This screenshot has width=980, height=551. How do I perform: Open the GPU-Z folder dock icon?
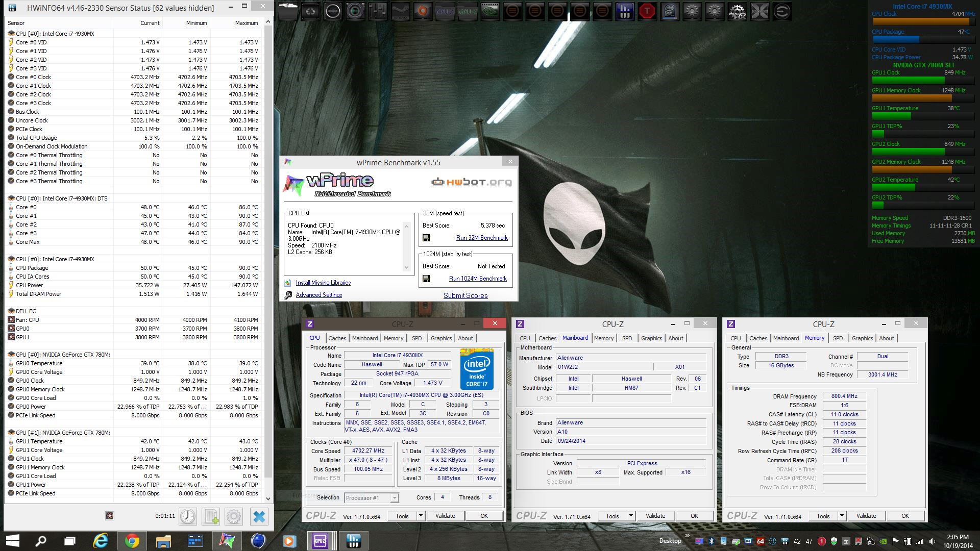pyautogui.click(x=468, y=11)
